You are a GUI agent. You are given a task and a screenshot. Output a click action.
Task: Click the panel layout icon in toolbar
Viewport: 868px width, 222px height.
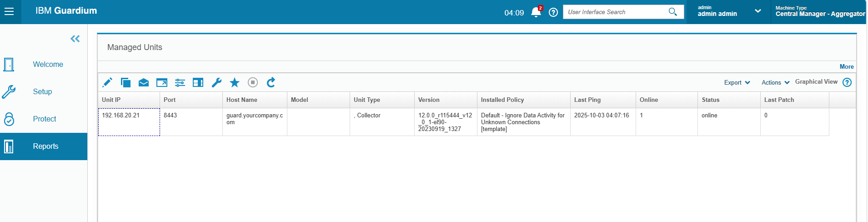tap(198, 82)
